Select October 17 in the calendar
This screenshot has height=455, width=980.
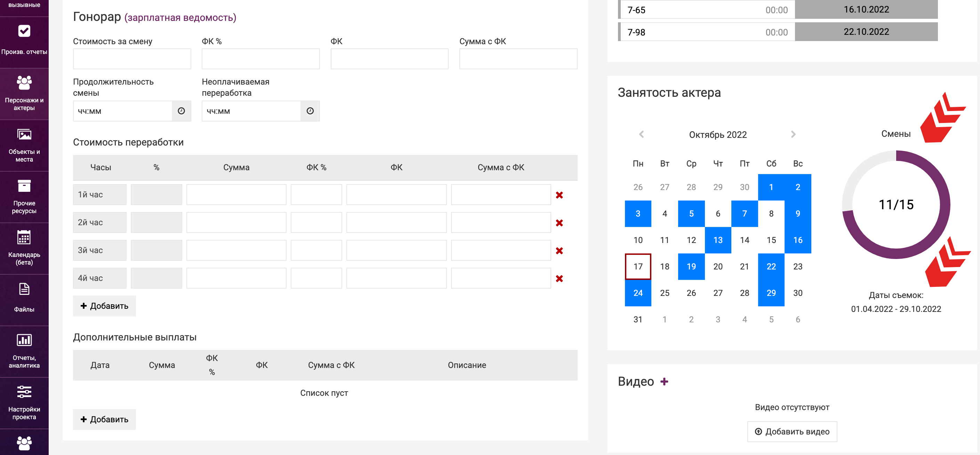pyautogui.click(x=638, y=267)
